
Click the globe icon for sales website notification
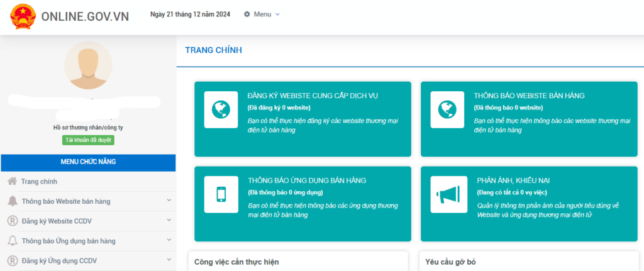[x=447, y=109]
